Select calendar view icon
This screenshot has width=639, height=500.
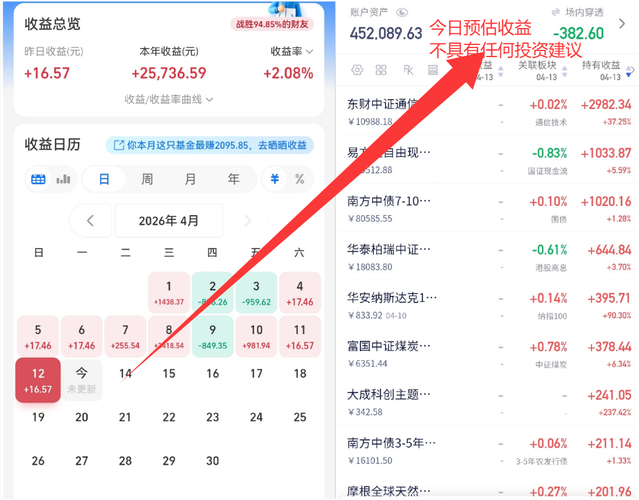38,179
